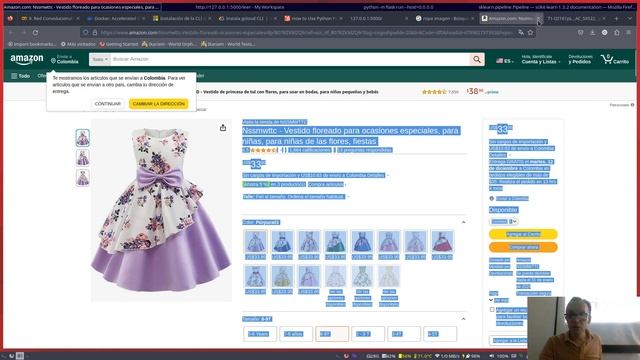640x360 pixels.
Task: Click the CPU temperature indicator in taskbar
Action: (x=423, y=356)
